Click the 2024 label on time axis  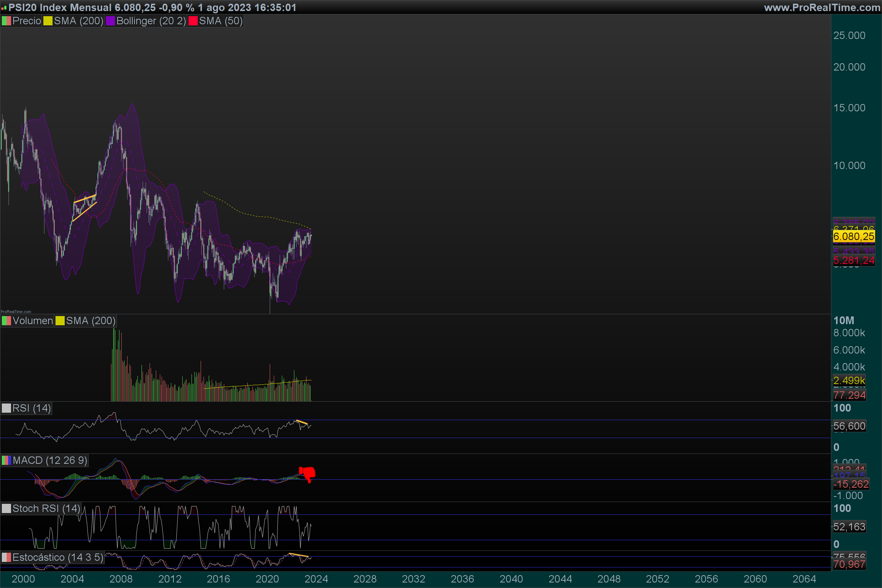tap(316, 579)
